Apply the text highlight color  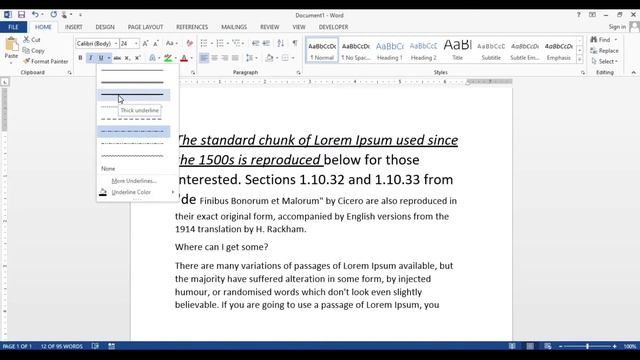[168, 58]
